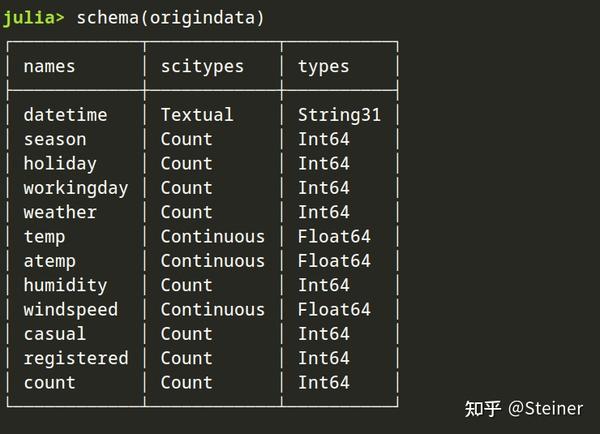Click Continuous scitype in temp row

coord(212,237)
